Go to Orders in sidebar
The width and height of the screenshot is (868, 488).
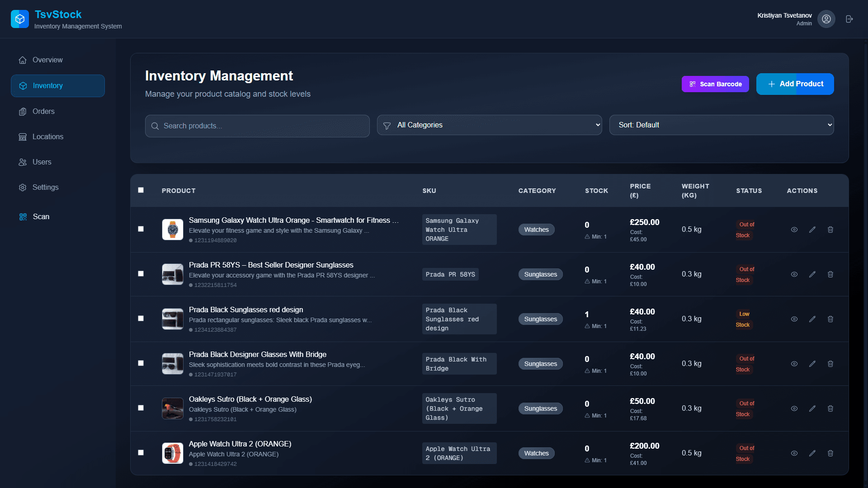[x=43, y=112]
